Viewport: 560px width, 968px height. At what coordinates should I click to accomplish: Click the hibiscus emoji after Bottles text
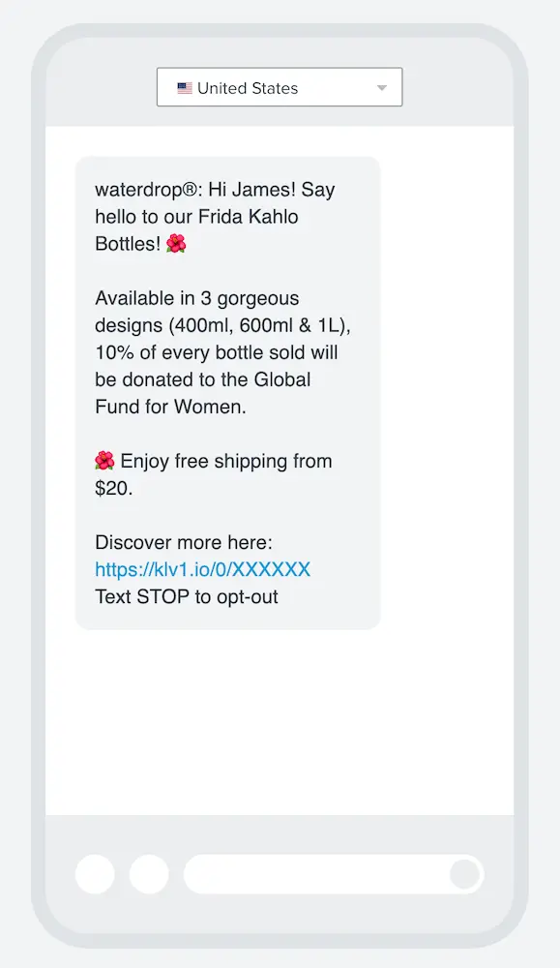(175, 244)
